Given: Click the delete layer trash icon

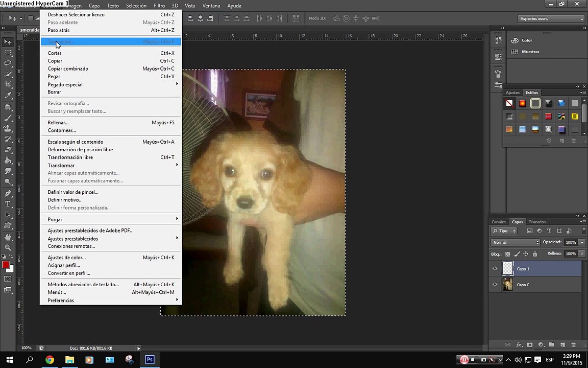Looking at the screenshot, I should pyautogui.click(x=573, y=344).
